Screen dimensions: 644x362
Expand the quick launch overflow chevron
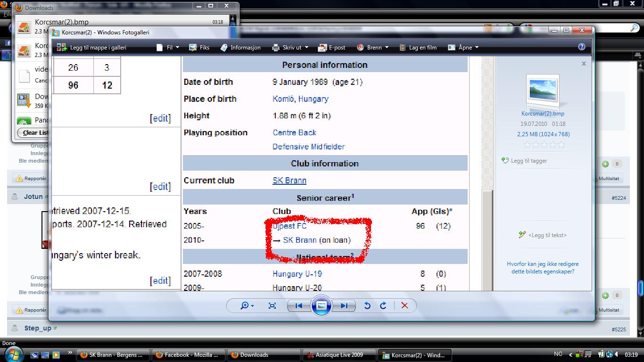click(70, 352)
